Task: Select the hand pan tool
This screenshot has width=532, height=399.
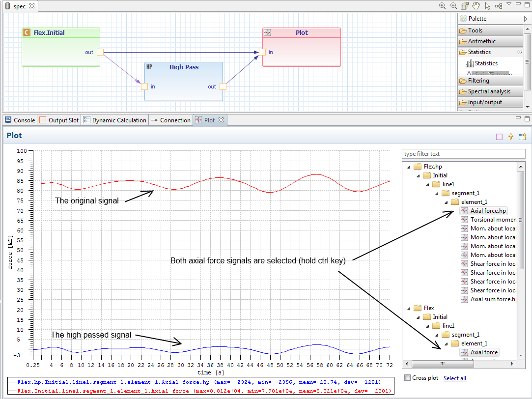Action: click(476, 6)
